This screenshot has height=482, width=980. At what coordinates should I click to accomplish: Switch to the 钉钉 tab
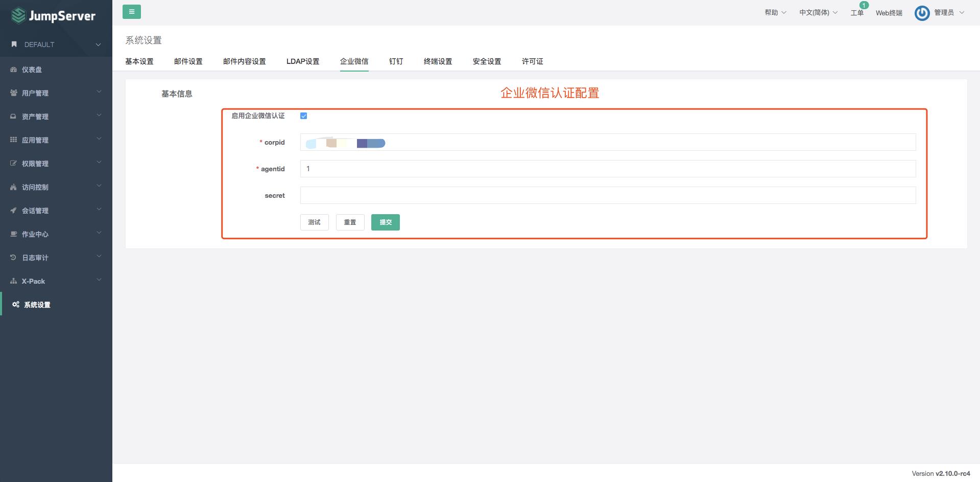(396, 61)
